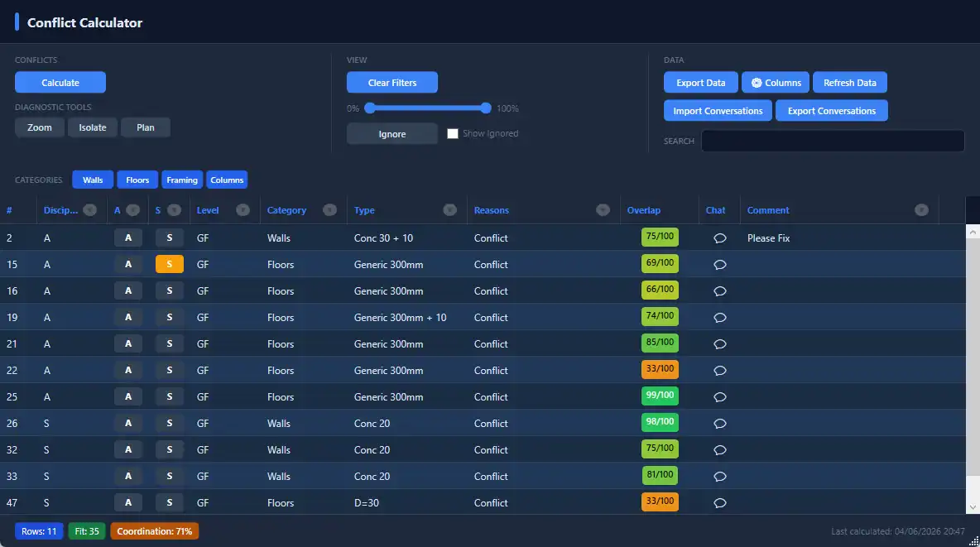
Task: Open the Level column filter dropdown
Action: 243,210
